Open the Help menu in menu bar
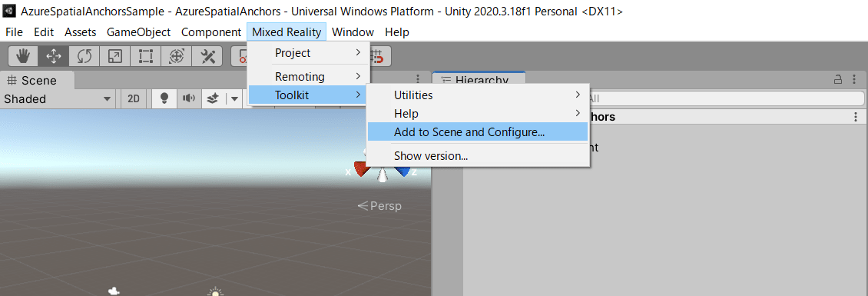The width and height of the screenshot is (868, 296). (397, 32)
